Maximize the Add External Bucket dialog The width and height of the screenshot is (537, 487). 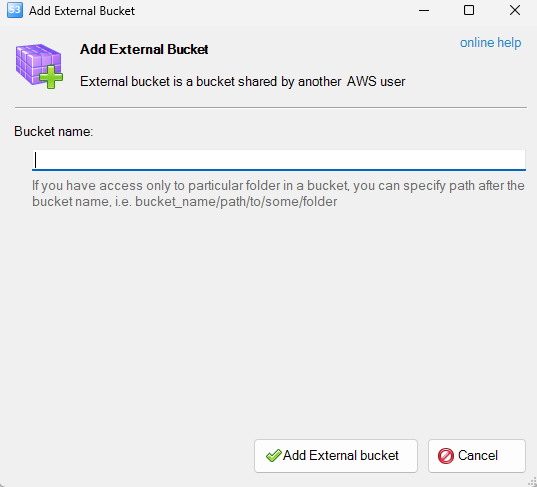(469, 10)
